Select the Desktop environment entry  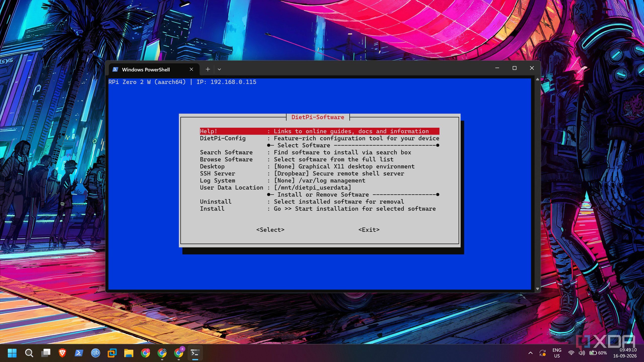(x=319, y=166)
